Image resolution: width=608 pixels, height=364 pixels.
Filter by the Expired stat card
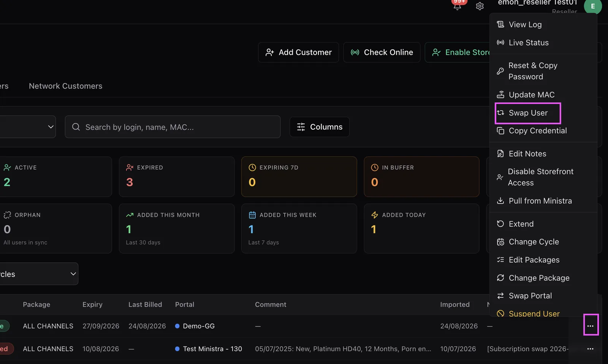177,177
